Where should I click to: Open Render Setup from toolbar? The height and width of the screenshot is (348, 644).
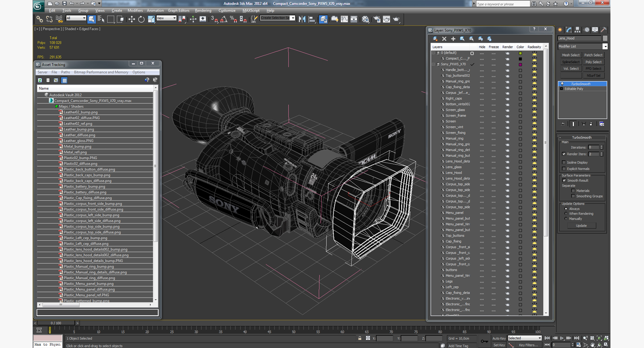[376, 19]
